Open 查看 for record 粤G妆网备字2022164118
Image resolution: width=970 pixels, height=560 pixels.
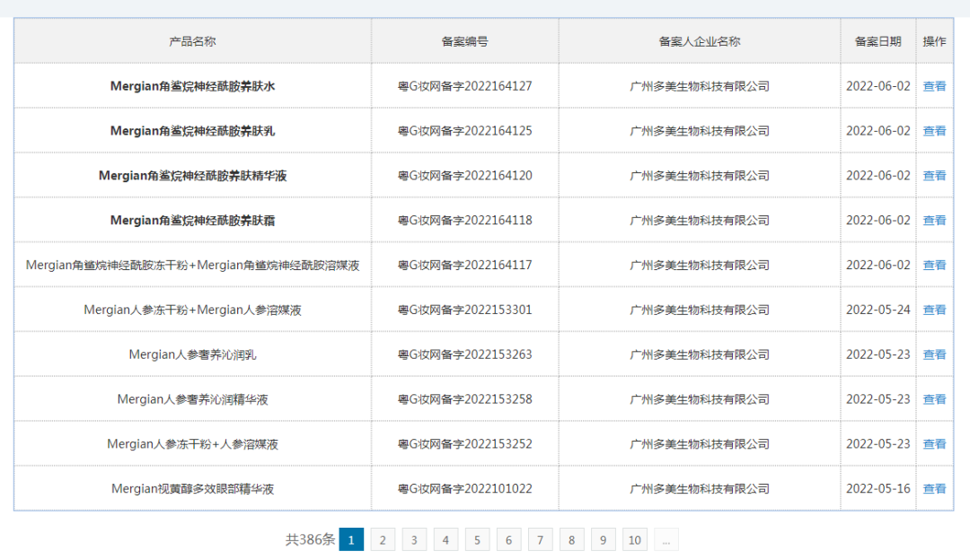934,220
